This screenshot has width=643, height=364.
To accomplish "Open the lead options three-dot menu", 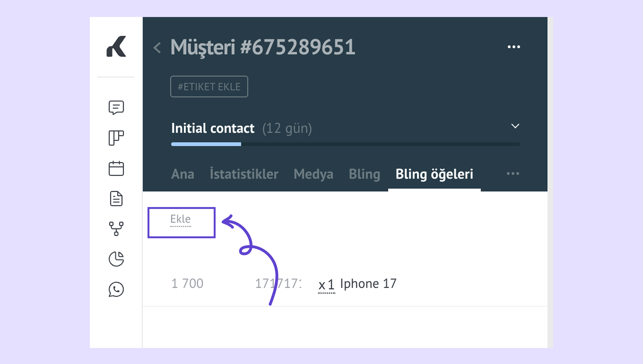I will [x=514, y=47].
